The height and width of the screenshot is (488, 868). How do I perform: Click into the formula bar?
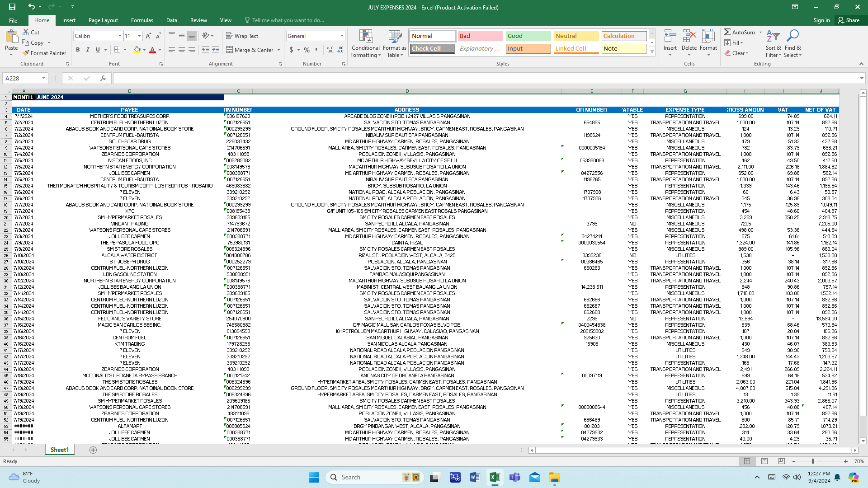[x=486, y=78]
